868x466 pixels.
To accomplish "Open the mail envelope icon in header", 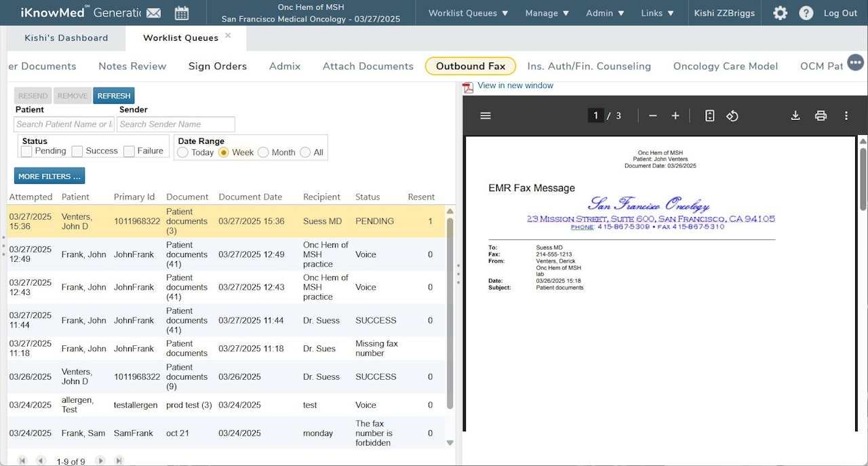I will 154,13.
